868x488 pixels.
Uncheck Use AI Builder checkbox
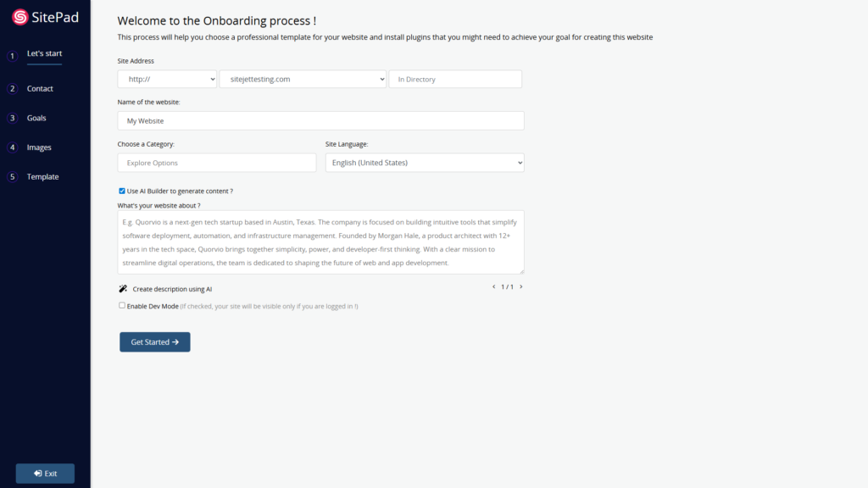point(122,191)
